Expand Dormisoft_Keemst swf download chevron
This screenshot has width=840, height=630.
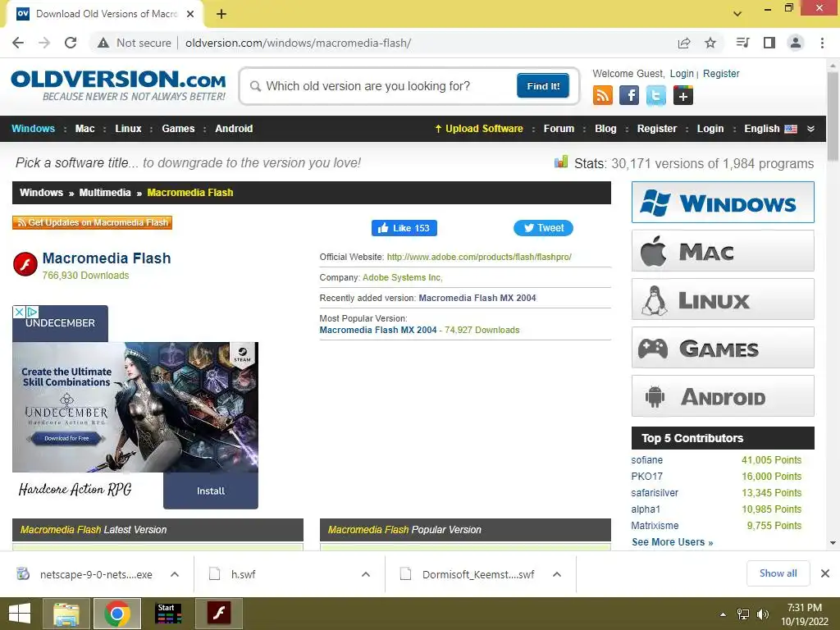557,574
